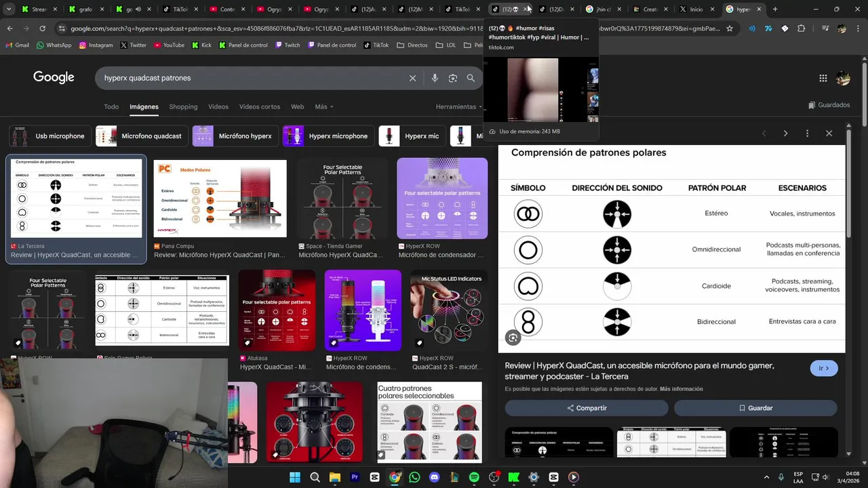Click the search input with hyperx quadcast patrones
Screen dimensions: 868x488
(x=251, y=78)
